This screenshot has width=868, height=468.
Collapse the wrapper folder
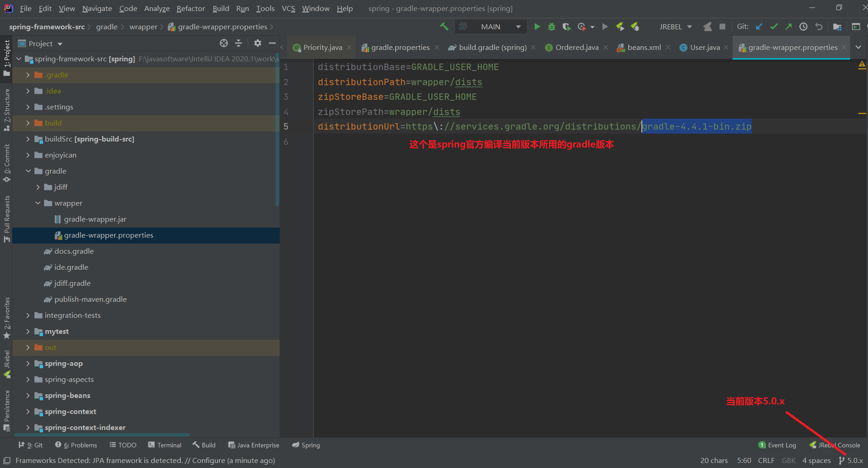(x=38, y=203)
